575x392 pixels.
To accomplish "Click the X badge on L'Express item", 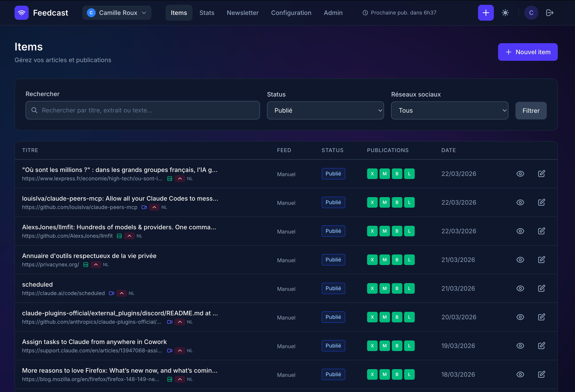I will [372, 174].
